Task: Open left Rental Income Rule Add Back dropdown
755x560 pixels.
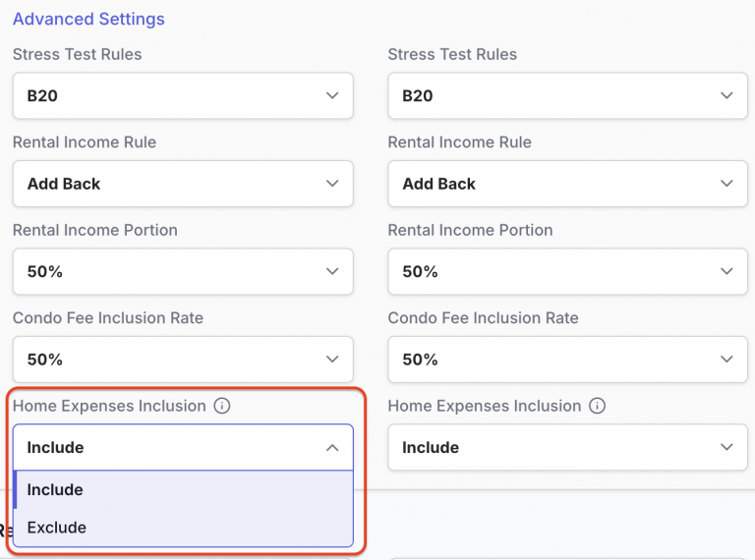Action: pos(183,184)
